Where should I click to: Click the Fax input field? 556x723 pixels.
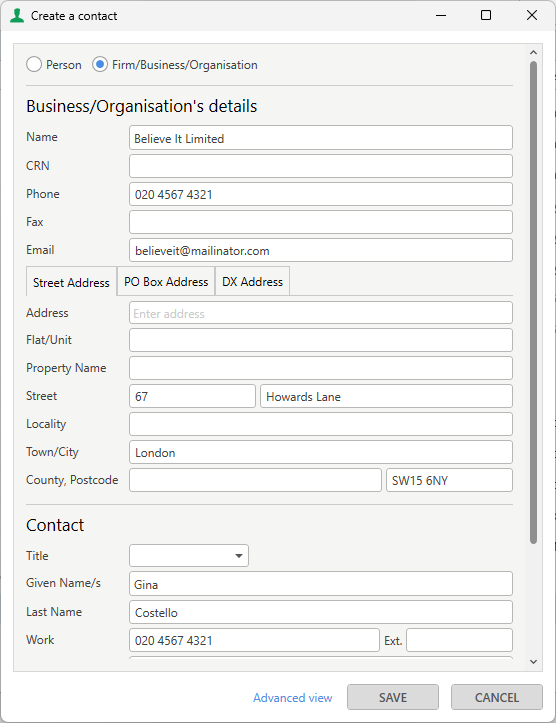tap(321, 222)
